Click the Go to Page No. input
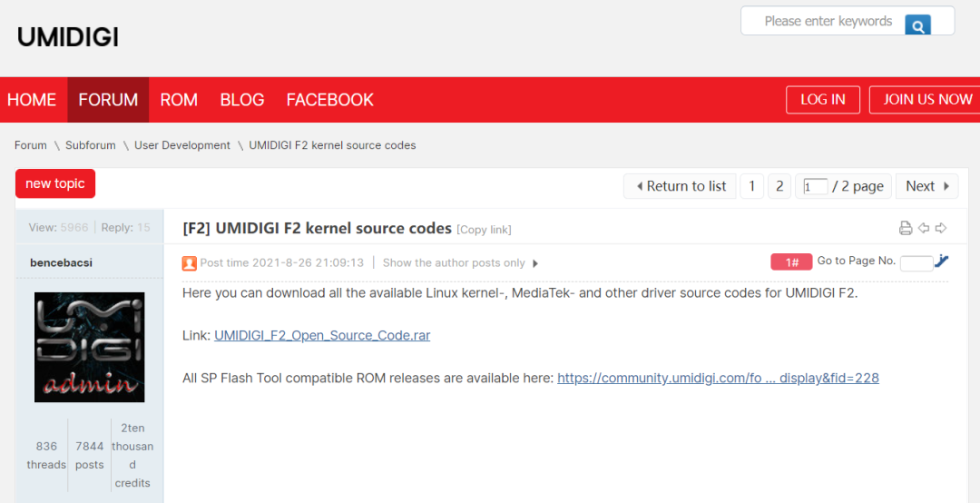 coord(916,263)
